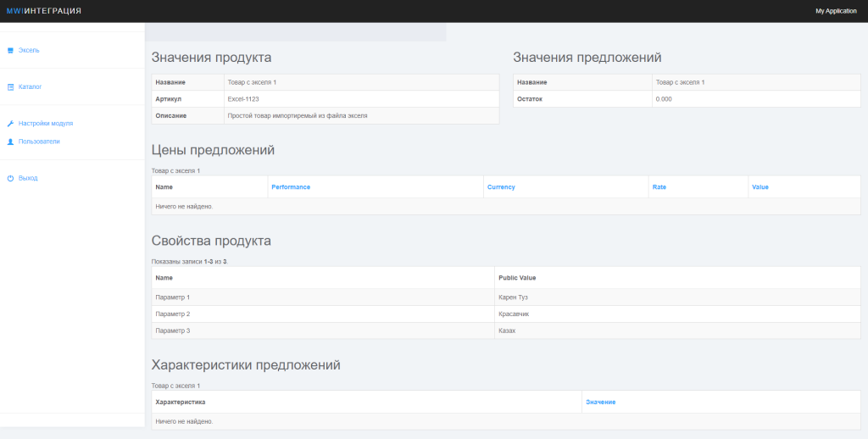The image size is (868, 439).
Task: Select the Параметр 1 row in properties
Action: pos(173,297)
